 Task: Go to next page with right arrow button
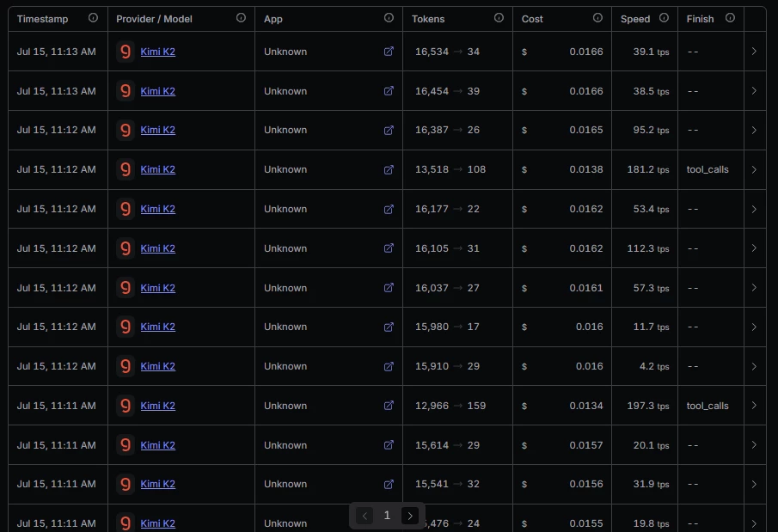tap(410, 517)
